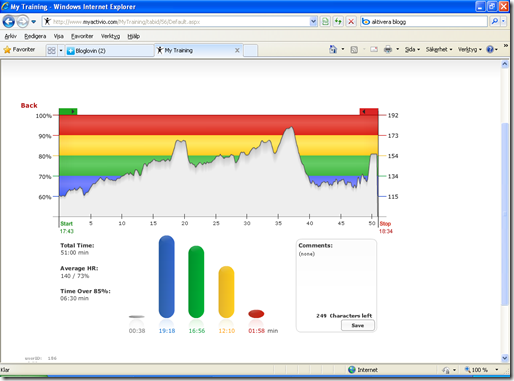Click the Home page icon

pos(333,50)
